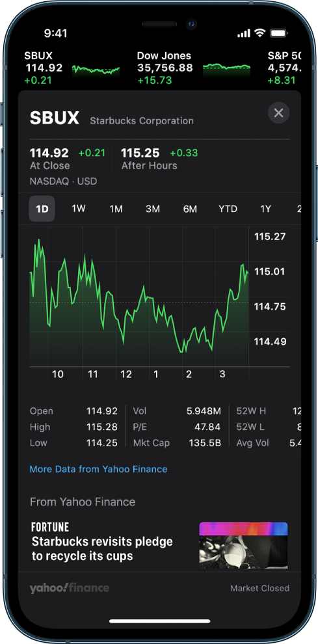Tap the From Yahoo Finance heading
The image size is (318, 644).
click(x=83, y=502)
